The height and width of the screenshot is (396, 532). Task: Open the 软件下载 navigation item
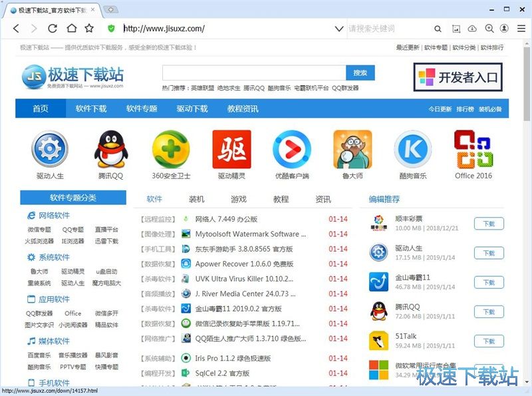(x=91, y=108)
